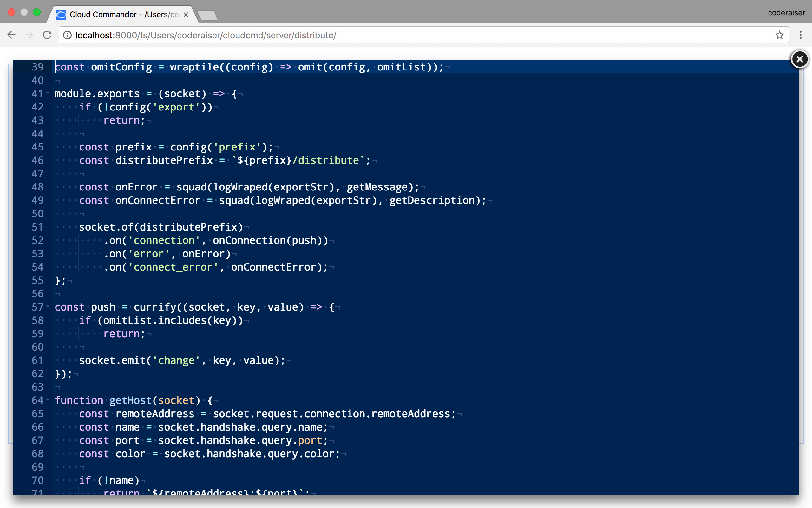Collapse the fold at line 41
This screenshot has width=812, height=508.
coord(48,93)
